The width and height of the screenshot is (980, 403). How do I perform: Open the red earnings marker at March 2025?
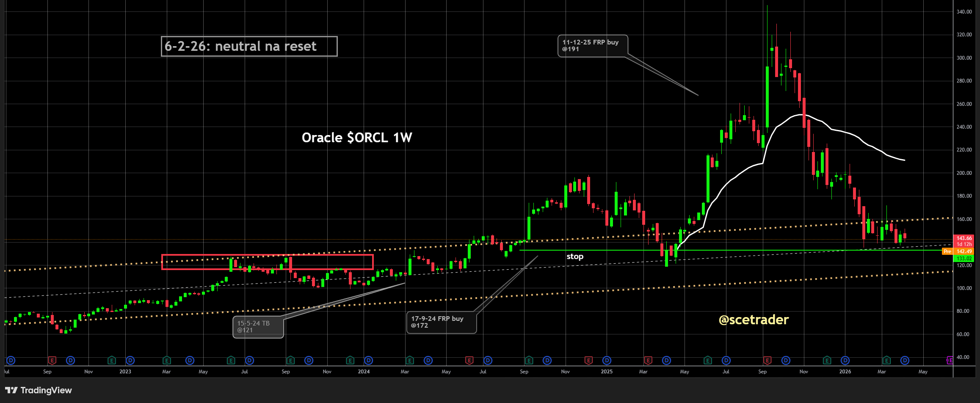click(648, 360)
